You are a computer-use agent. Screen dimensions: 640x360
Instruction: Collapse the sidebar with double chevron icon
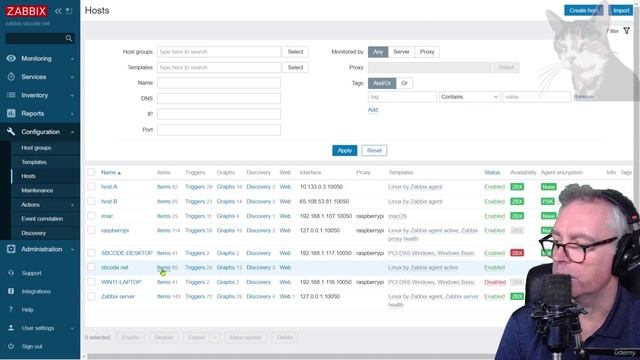(58, 11)
